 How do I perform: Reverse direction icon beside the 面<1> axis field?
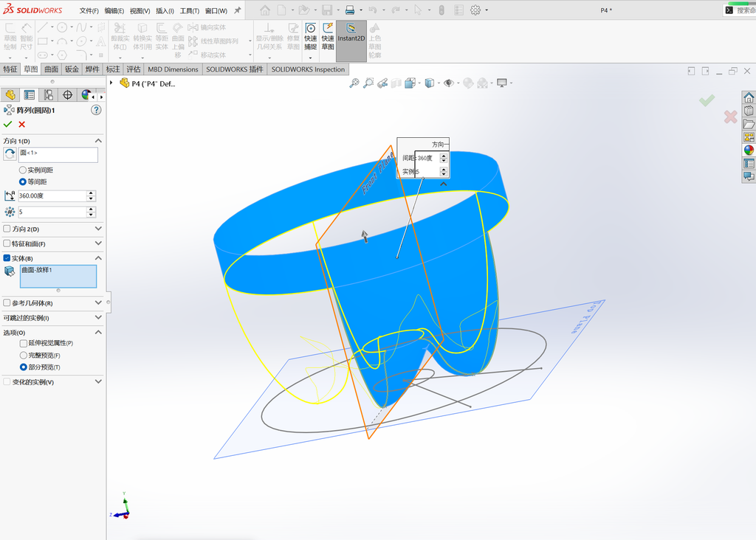(x=10, y=154)
